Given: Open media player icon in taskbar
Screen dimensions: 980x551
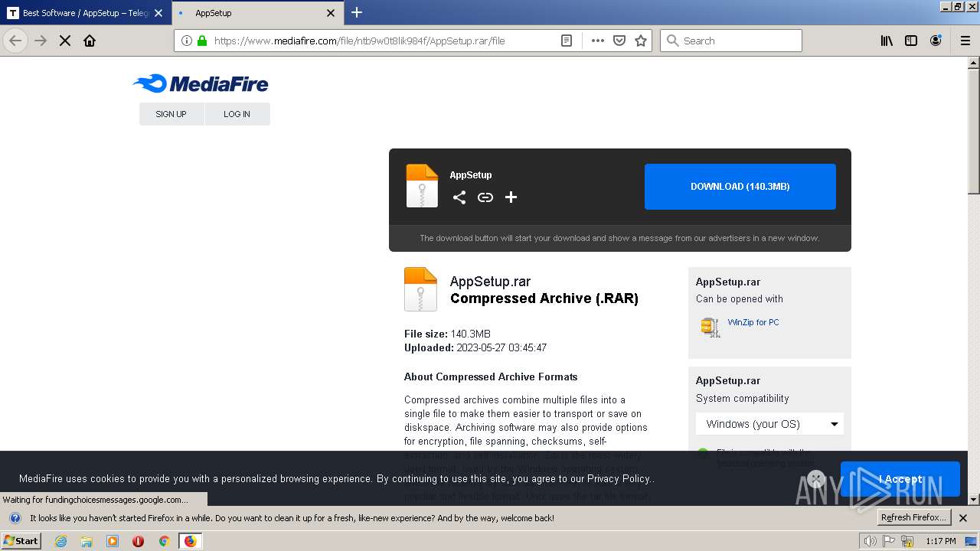Looking at the screenshot, I should click(113, 541).
